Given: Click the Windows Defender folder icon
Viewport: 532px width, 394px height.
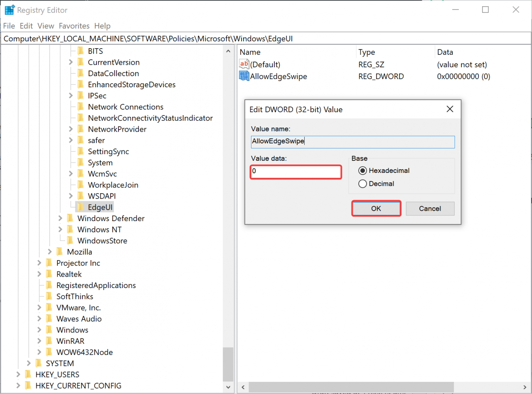Looking at the screenshot, I should [x=69, y=218].
